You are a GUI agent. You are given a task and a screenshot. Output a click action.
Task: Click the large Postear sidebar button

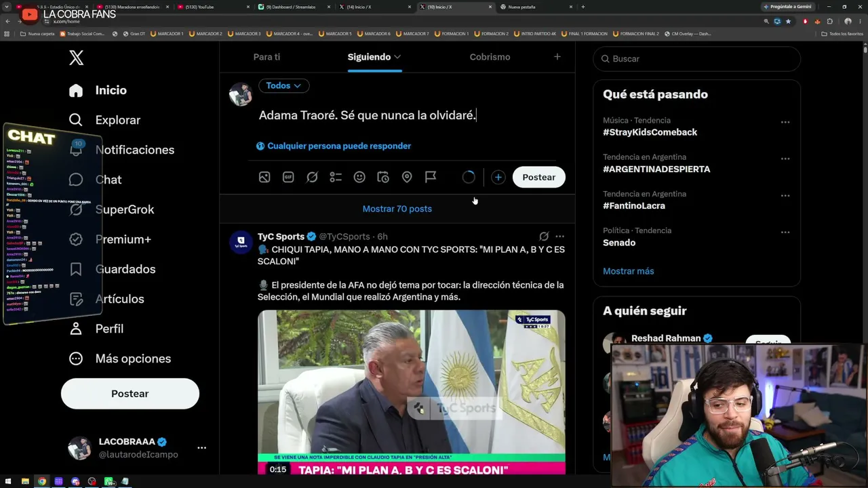click(x=130, y=394)
